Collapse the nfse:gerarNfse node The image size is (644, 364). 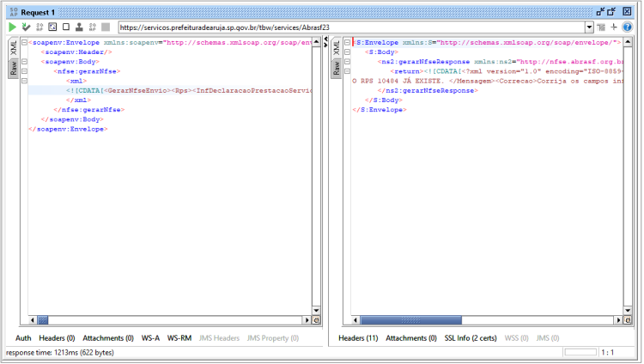coord(24,71)
